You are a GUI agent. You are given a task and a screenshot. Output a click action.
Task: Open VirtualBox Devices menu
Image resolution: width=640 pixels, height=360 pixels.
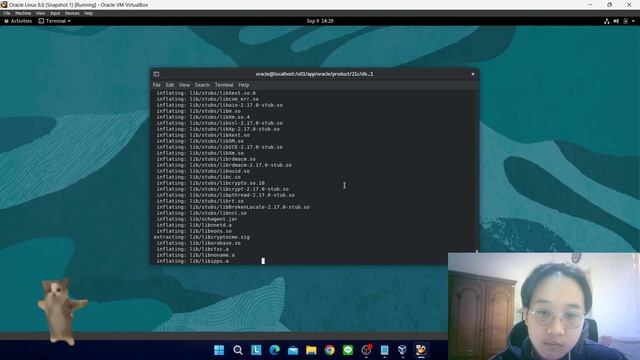click(72, 13)
